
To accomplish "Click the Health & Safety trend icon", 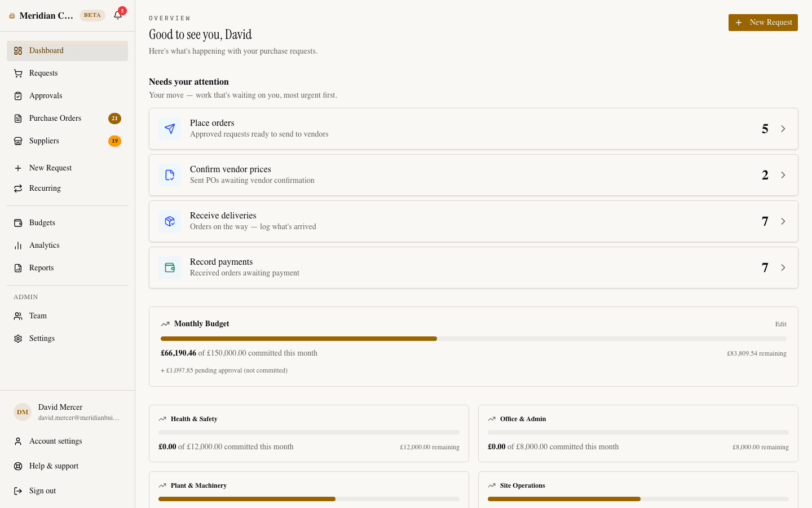I will point(162,419).
